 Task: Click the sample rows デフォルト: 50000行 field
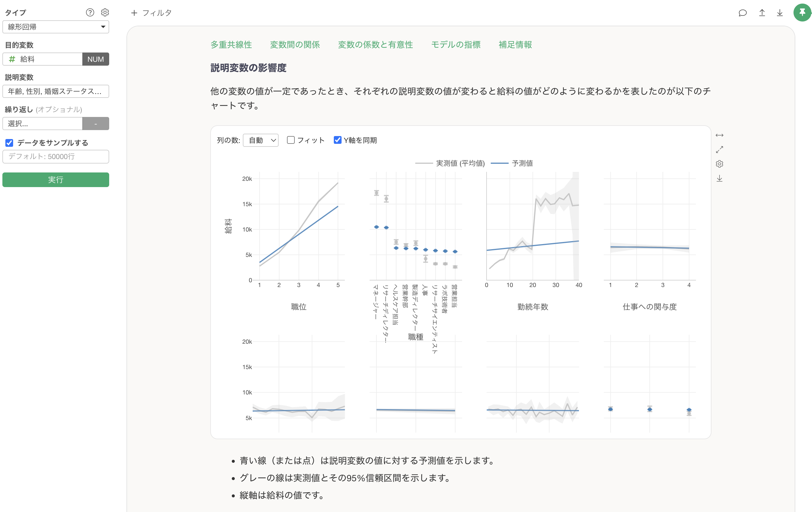pyautogui.click(x=56, y=157)
